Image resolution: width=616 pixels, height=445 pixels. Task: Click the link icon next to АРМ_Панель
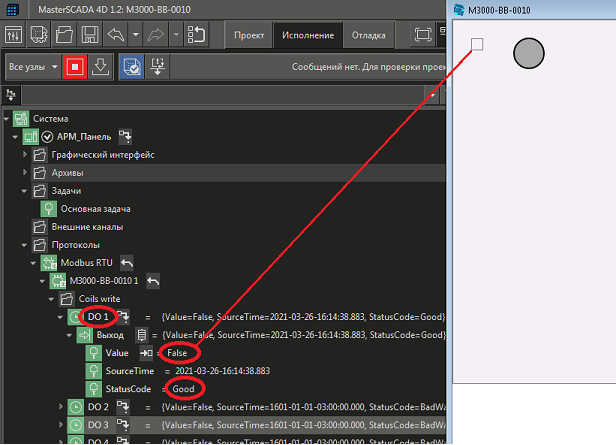(x=126, y=135)
